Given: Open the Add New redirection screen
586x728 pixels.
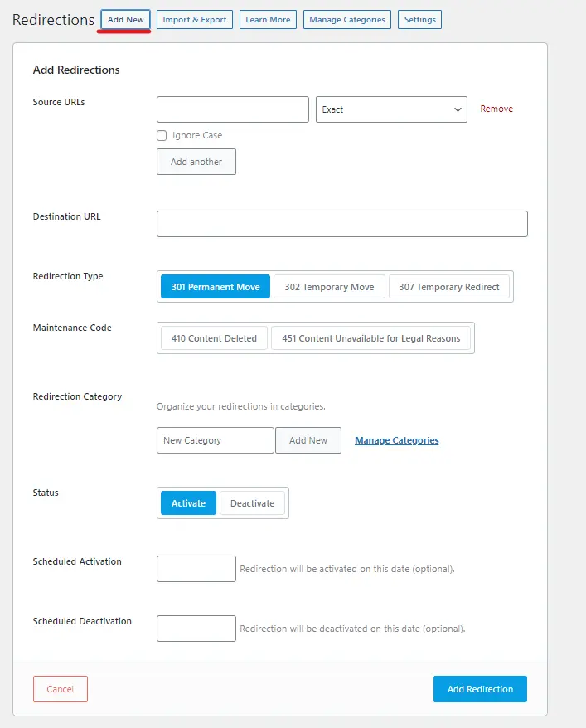Looking at the screenshot, I should (124, 20).
